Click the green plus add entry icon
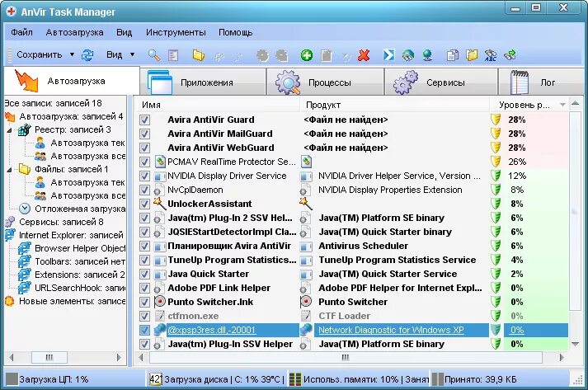 pyautogui.click(x=307, y=55)
